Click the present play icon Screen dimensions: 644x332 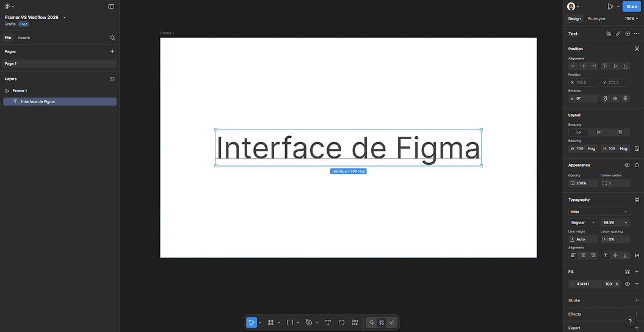pyautogui.click(x=610, y=7)
